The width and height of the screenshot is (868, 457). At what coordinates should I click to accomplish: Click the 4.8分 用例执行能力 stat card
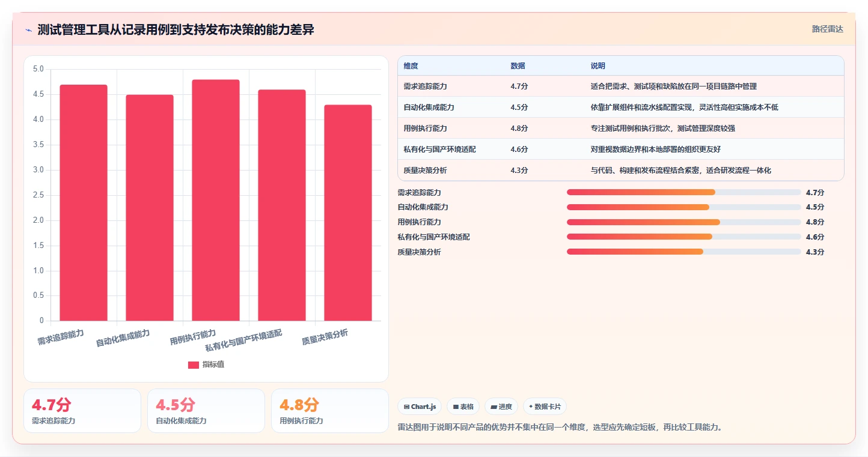pos(330,411)
